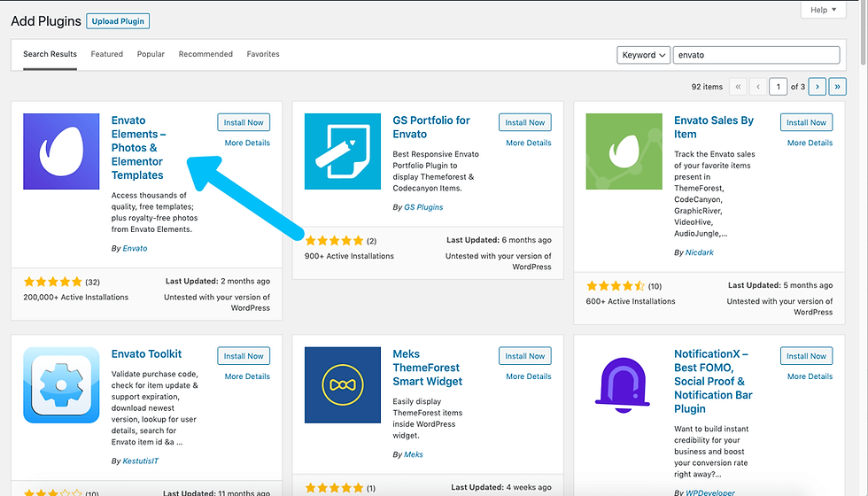Viewport: 868px width, 496px height.
Task: Click the GS Portfolio five-star rating
Action: 335,241
